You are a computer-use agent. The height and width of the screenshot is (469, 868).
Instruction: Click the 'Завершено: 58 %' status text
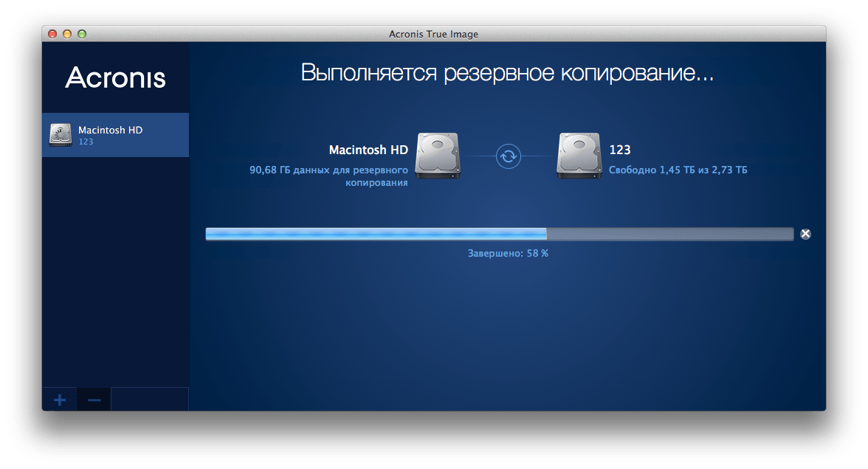tap(508, 254)
